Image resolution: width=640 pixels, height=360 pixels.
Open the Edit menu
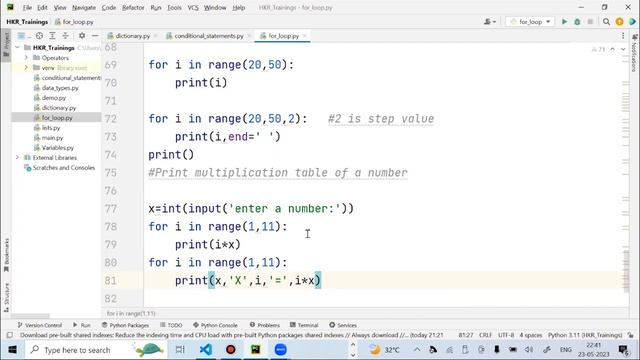pyautogui.click(x=42, y=7)
